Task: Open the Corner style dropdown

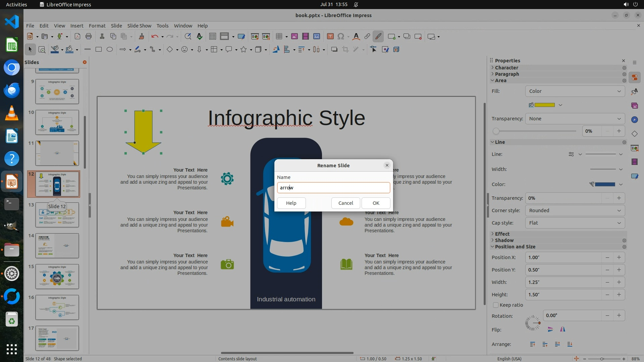Action: [575, 210]
